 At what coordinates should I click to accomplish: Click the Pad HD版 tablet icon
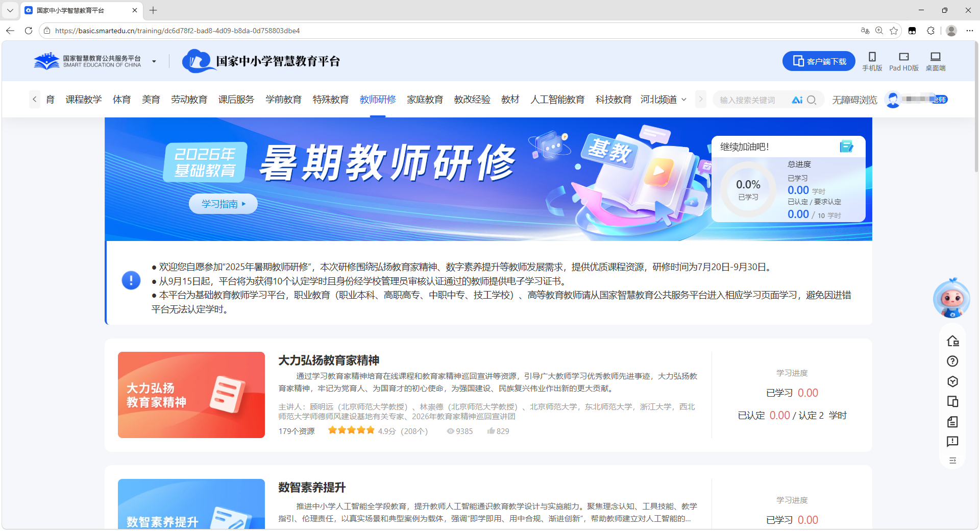[904, 57]
